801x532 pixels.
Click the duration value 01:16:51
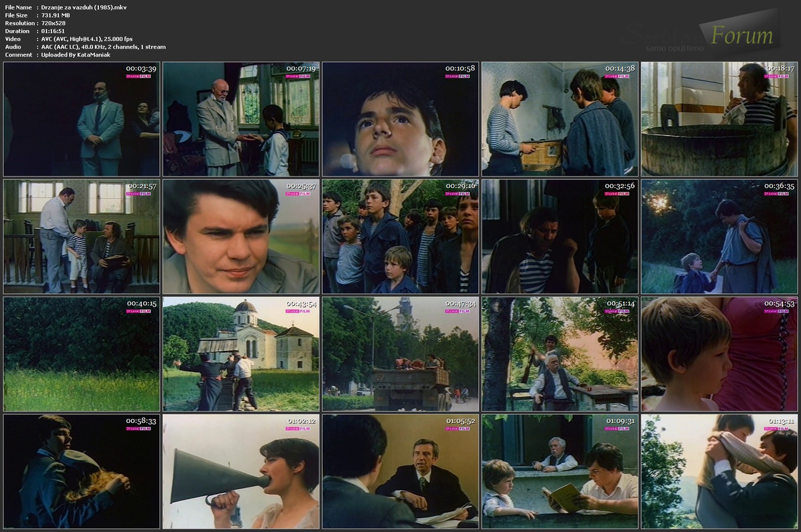pos(54,31)
